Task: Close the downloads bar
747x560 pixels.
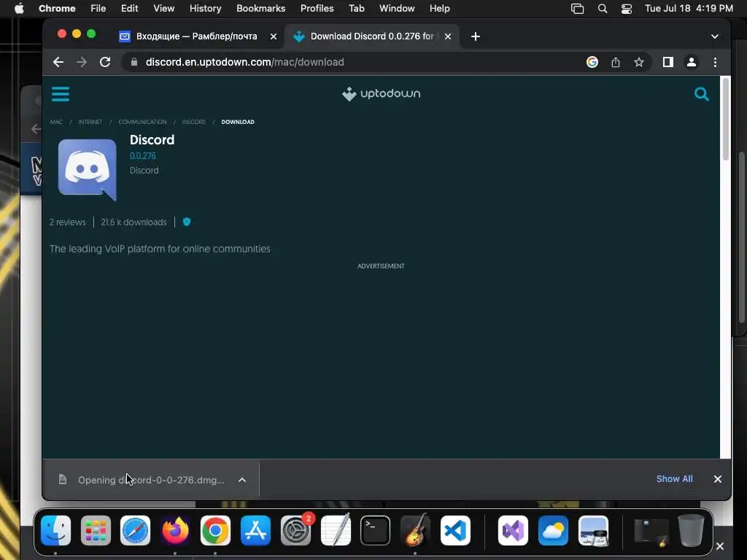Action: pos(718,479)
